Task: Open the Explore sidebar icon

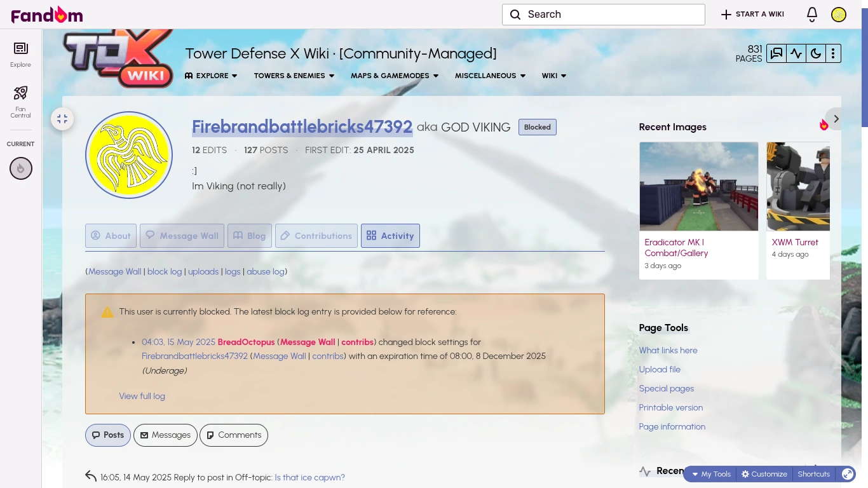Action: coord(20,53)
